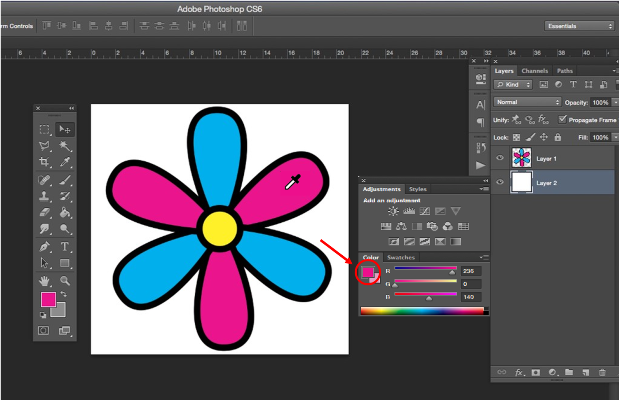Uncheck the Propagate Frame checkbox
Image resolution: width=619 pixels, height=400 pixels.
562,119
